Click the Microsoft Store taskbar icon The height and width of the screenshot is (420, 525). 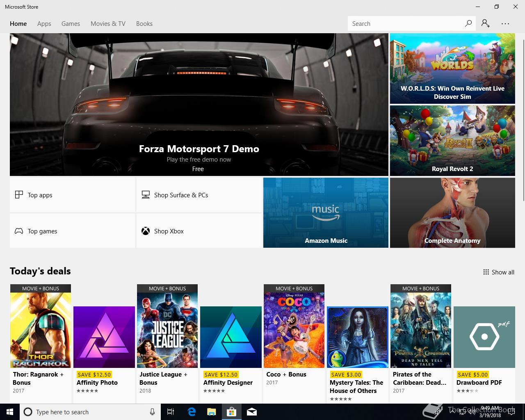(232, 412)
